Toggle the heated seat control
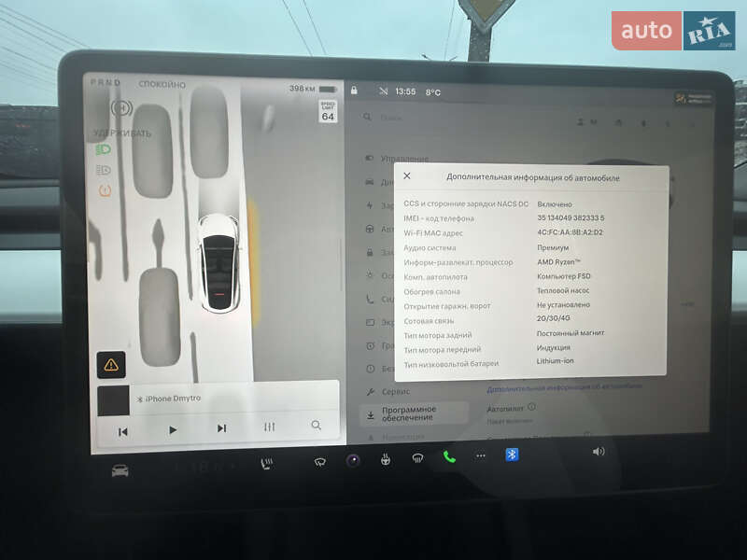 (266, 460)
